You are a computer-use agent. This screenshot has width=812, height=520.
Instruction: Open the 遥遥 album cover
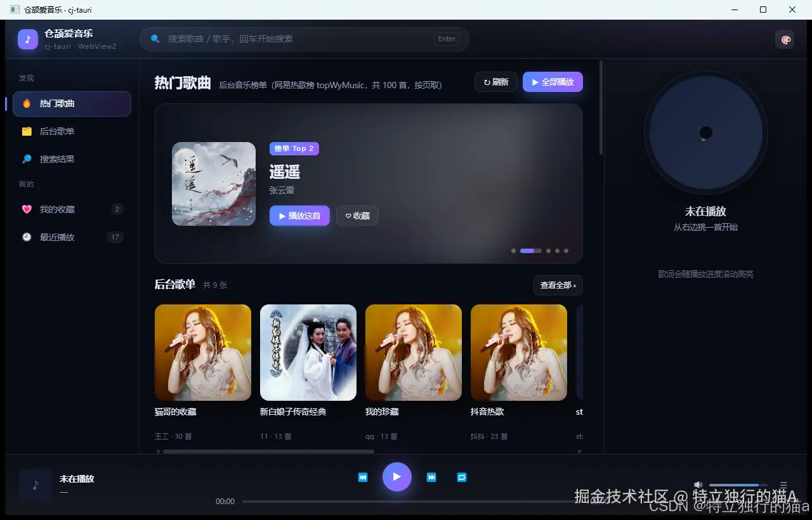pos(214,184)
